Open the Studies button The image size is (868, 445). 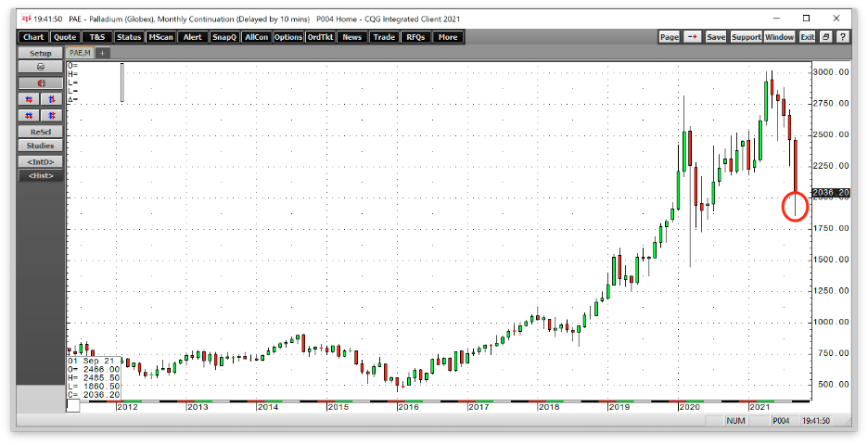point(41,146)
